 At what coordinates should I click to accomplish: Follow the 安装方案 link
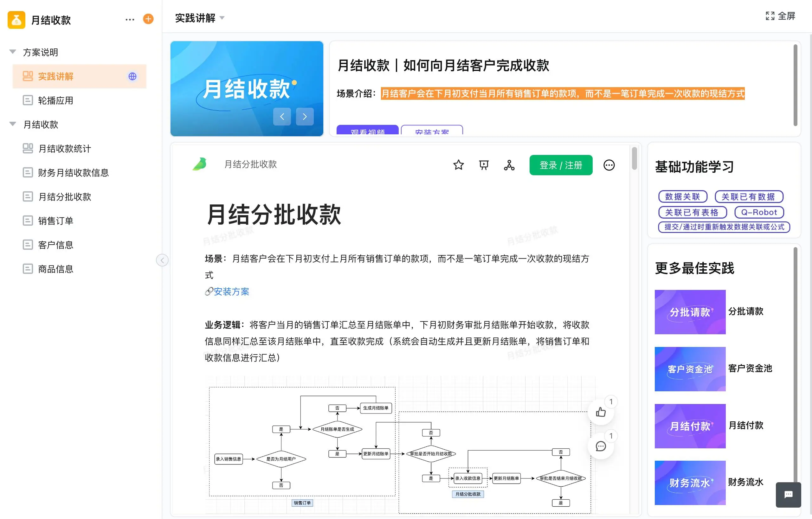pyautogui.click(x=231, y=292)
